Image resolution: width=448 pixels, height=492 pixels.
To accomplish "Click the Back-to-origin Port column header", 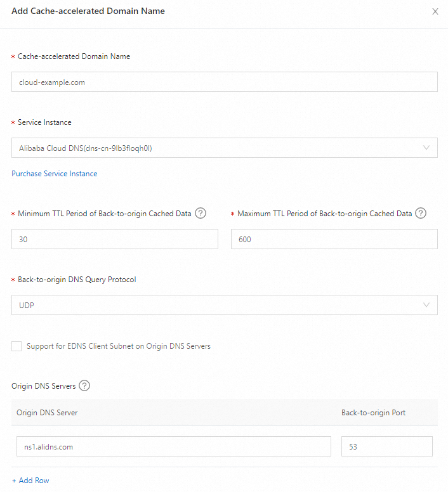I will coord(373,413).
